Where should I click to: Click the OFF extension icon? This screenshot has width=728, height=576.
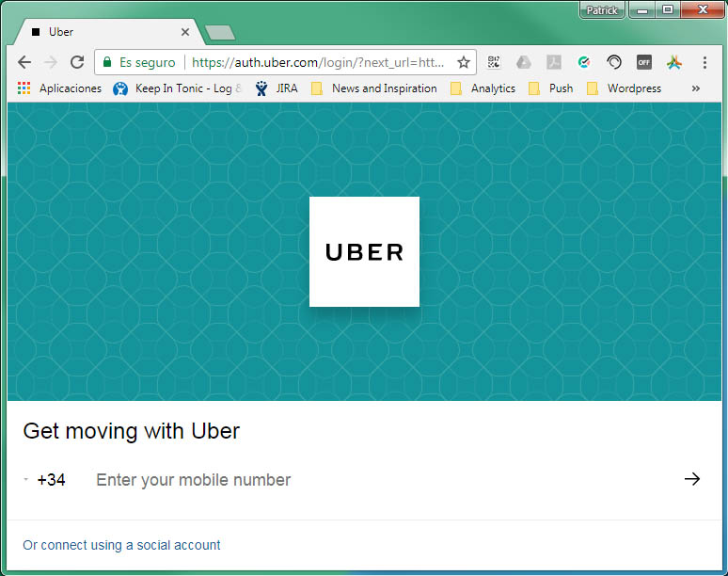pyautogui.click(x=644, y=62)
